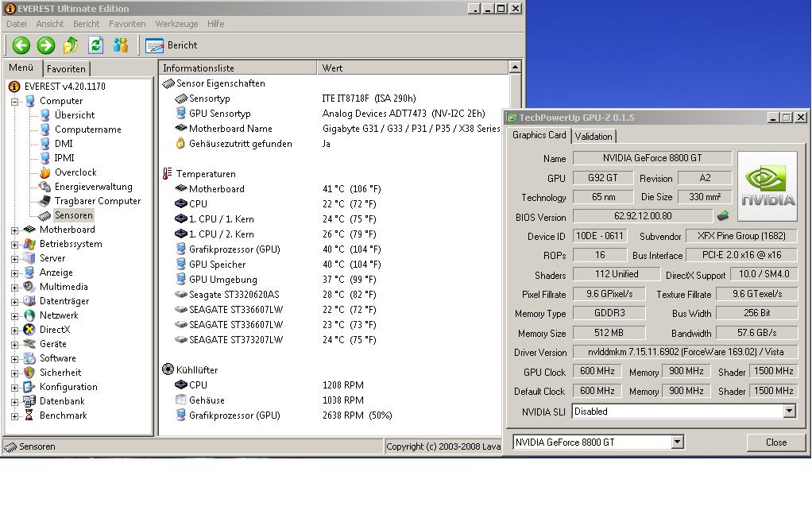The image size is (812, 514).
Task: Click the Refresh toolbar icon
Action: coord(96,45)
